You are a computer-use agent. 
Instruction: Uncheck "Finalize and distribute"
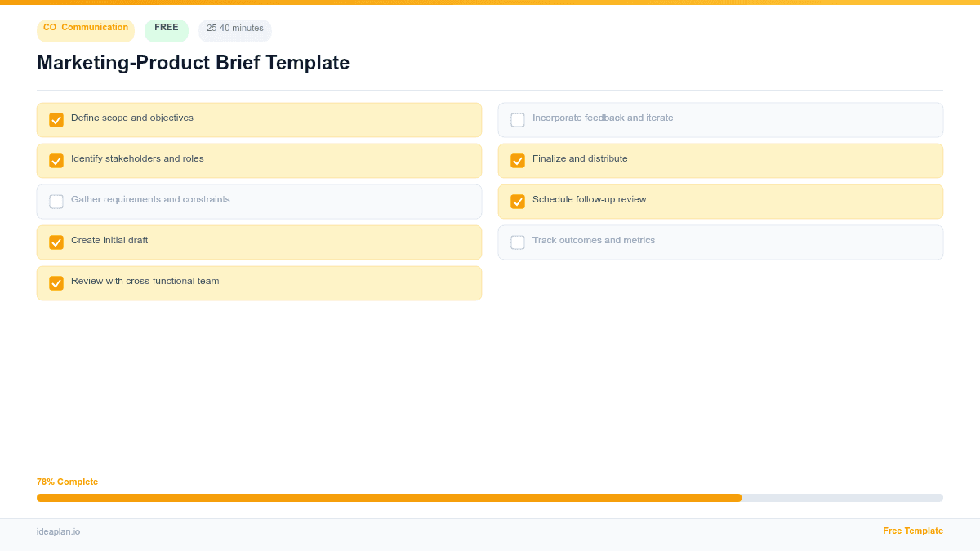tap(518, 160)
